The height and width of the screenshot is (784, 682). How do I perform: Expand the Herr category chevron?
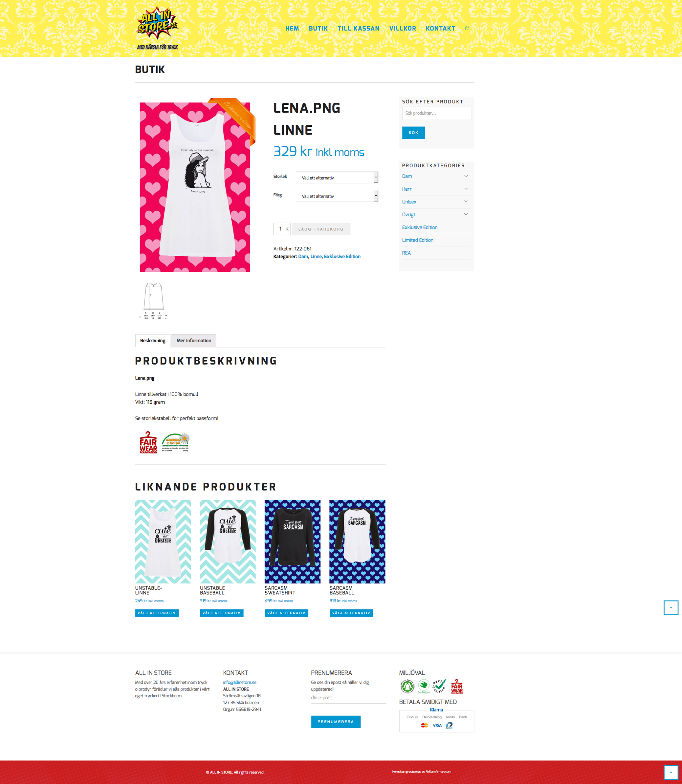click(x=466, y=189)
